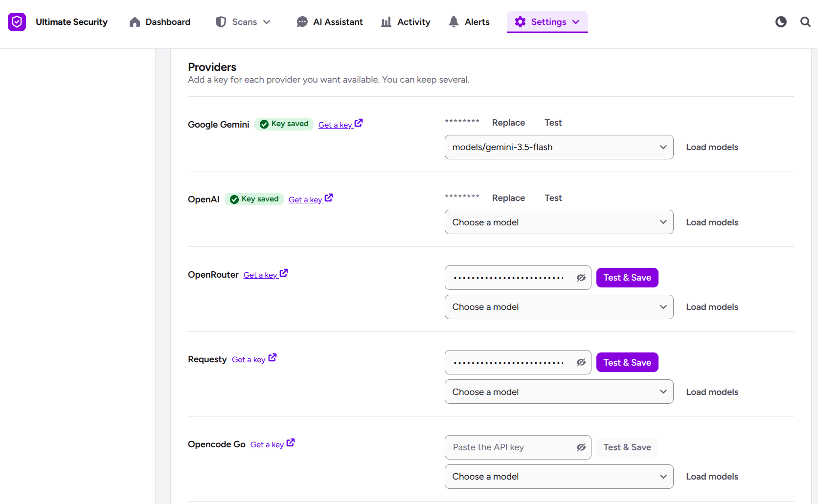Show OpenRouter API key via eye icon
Screen dimensions: 818x504
(581, 278)
